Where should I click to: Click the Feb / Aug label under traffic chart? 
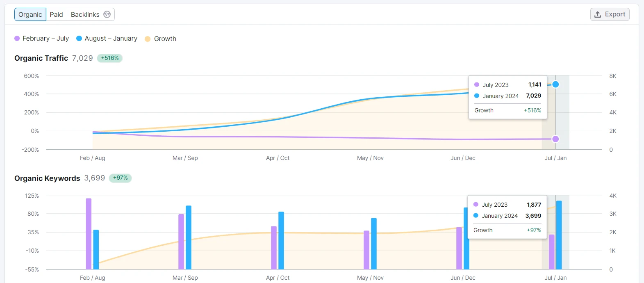(93, 158)
